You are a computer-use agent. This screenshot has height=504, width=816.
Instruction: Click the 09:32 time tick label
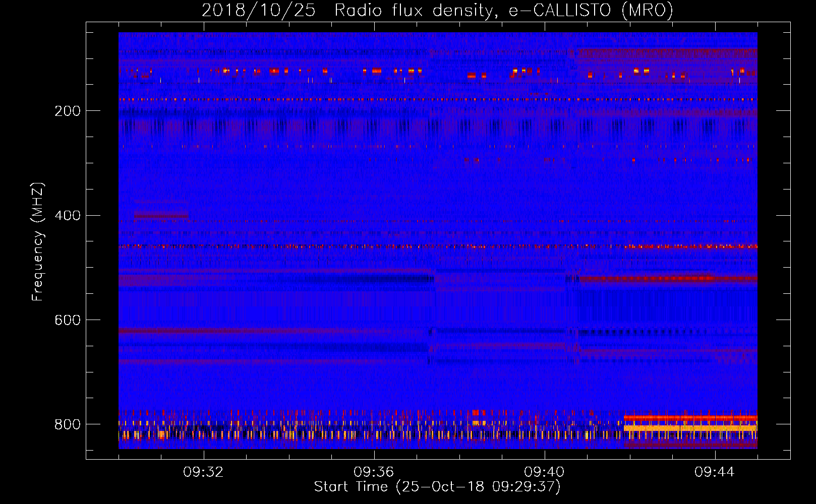tap(203, 472)
